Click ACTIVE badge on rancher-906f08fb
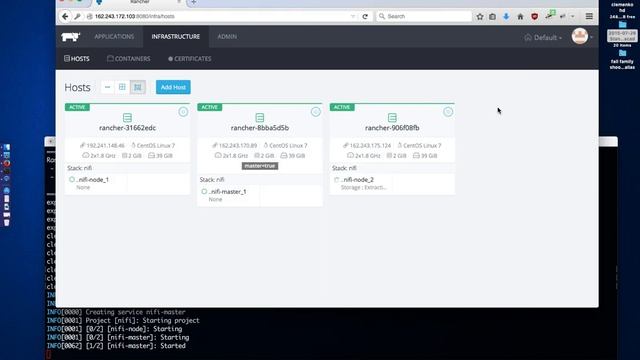Viewport: 640px width, 360px height. pos(342,107)
